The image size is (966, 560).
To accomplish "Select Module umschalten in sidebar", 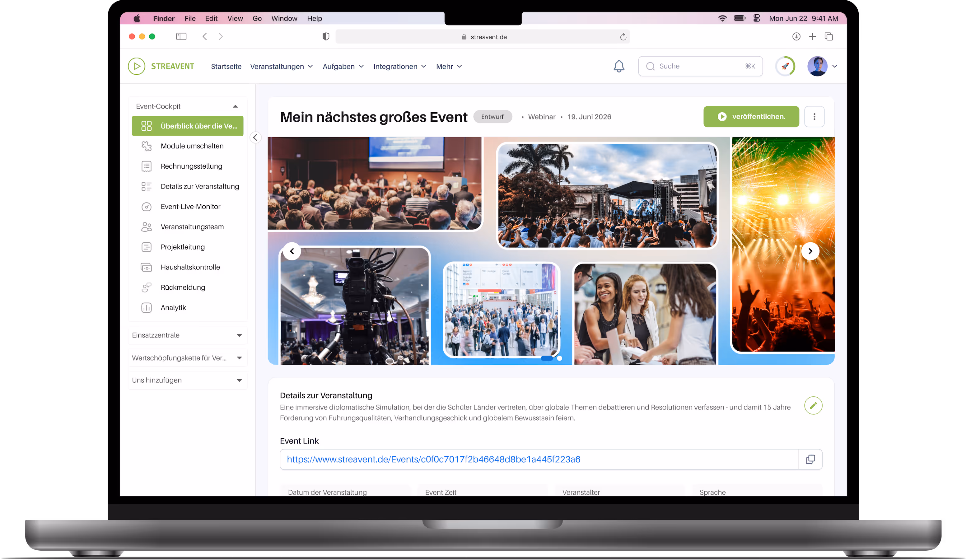I will (188, 146).
